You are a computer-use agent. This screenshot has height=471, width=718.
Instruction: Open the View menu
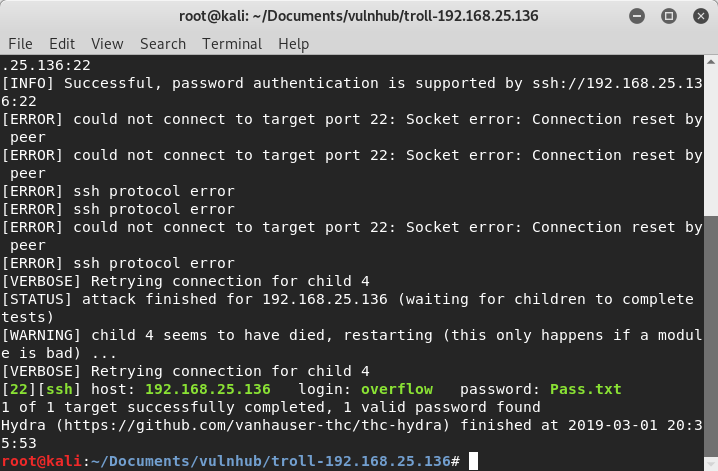107,44
